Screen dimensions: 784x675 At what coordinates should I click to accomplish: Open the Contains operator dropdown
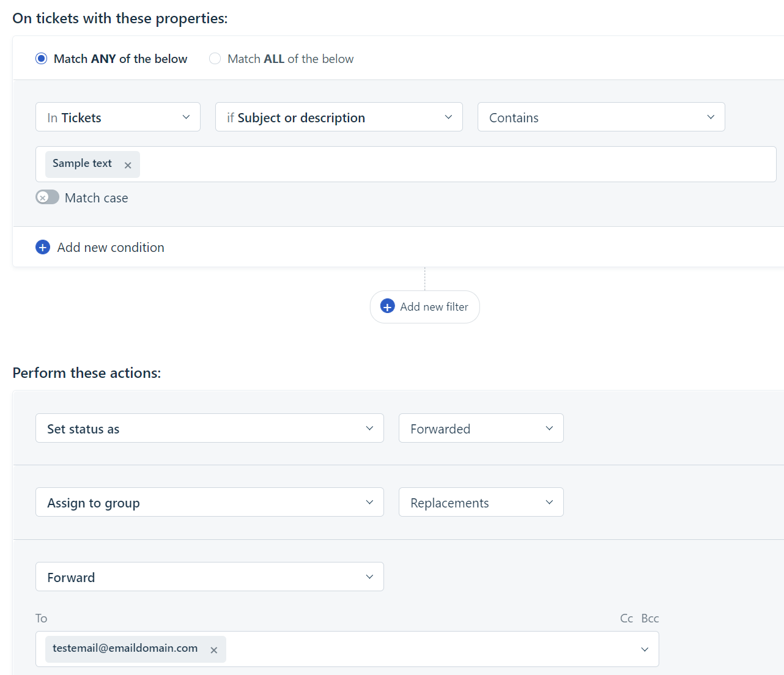pyautogui.click(x=601, y=117)
